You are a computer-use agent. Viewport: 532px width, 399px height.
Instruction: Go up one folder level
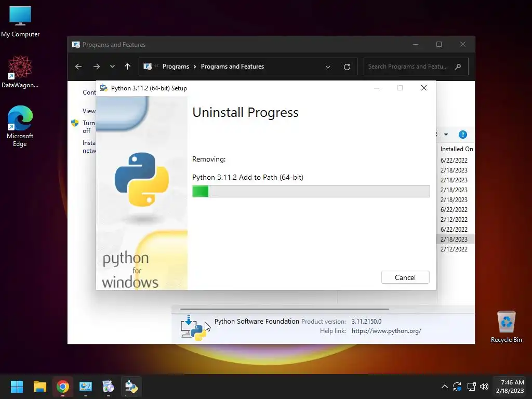[x=128, y=66]
